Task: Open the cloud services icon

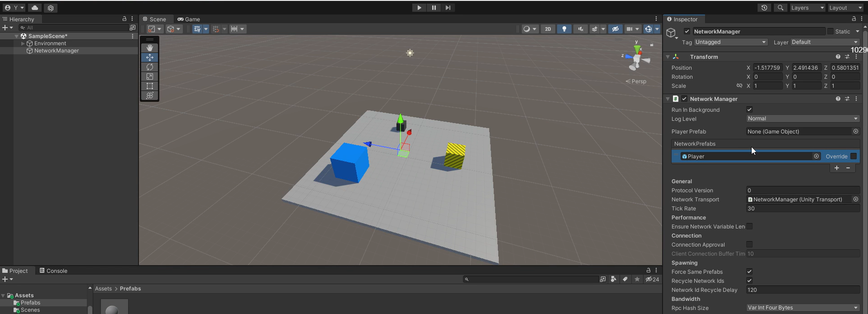Action: tap(35, 8)
